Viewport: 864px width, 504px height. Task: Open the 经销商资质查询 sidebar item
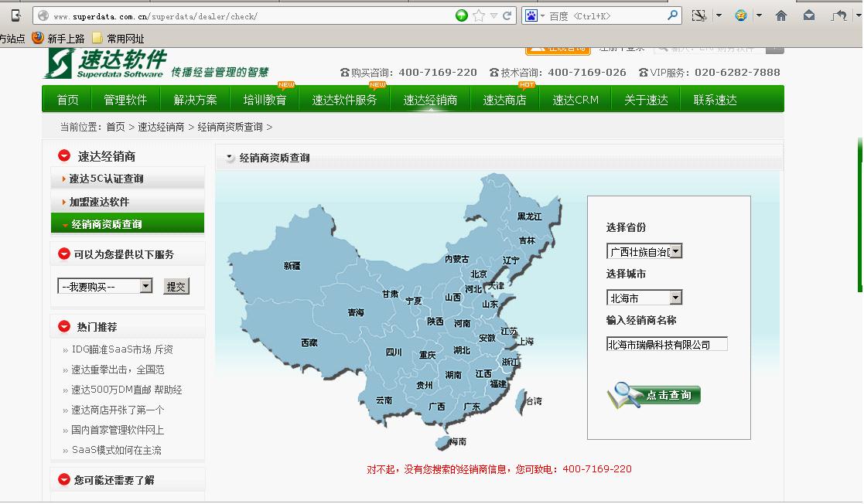(x=128, y=223)
